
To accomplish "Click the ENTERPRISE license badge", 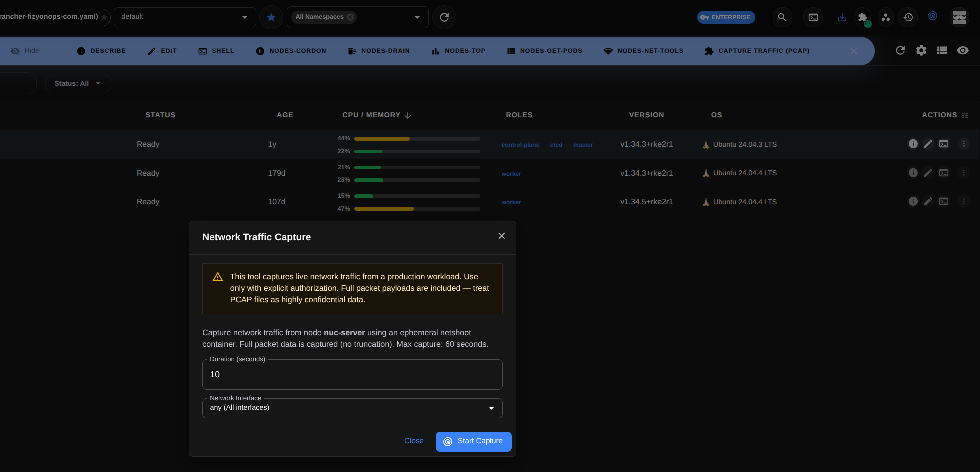I will coord(726,17).
